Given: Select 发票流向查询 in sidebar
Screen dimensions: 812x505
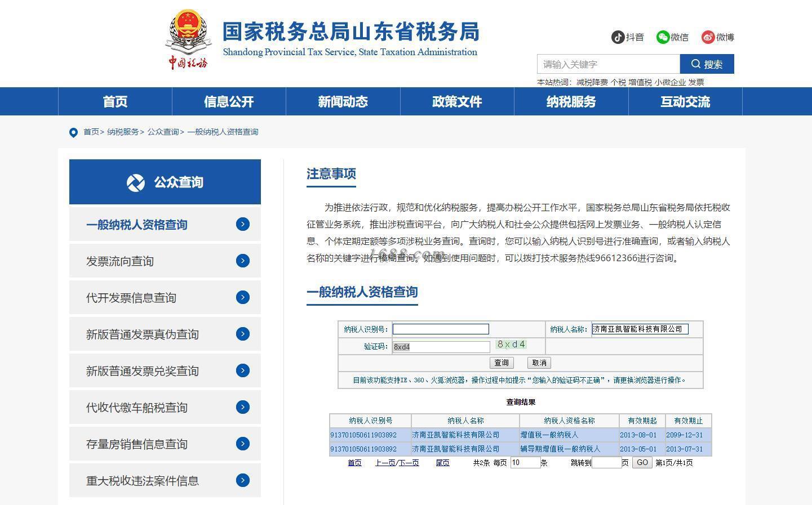Looking at the screenshot, I should [165, 261].
